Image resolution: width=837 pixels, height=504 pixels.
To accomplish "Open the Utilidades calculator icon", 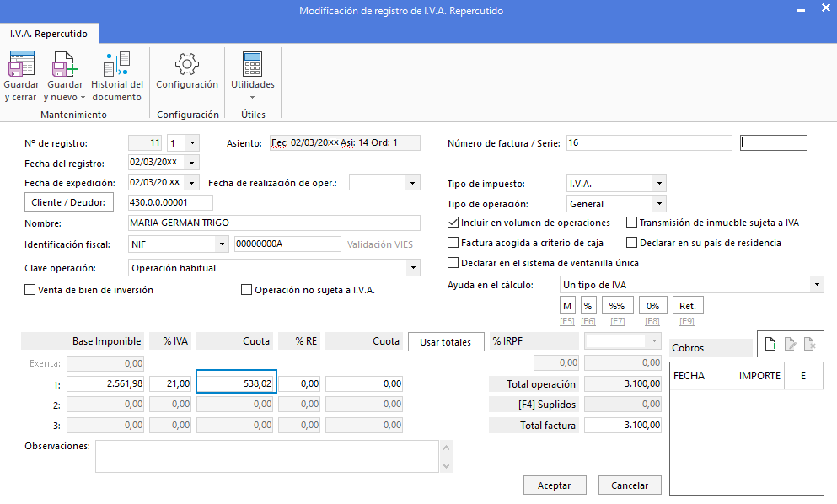I will (x=253, y=64).
